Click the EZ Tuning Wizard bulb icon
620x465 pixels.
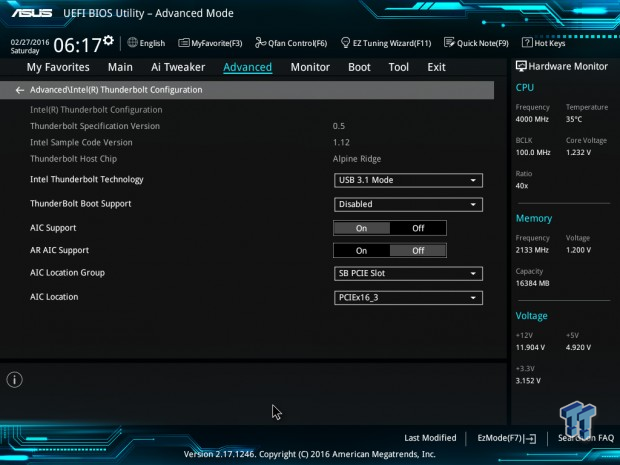[345, 42]
